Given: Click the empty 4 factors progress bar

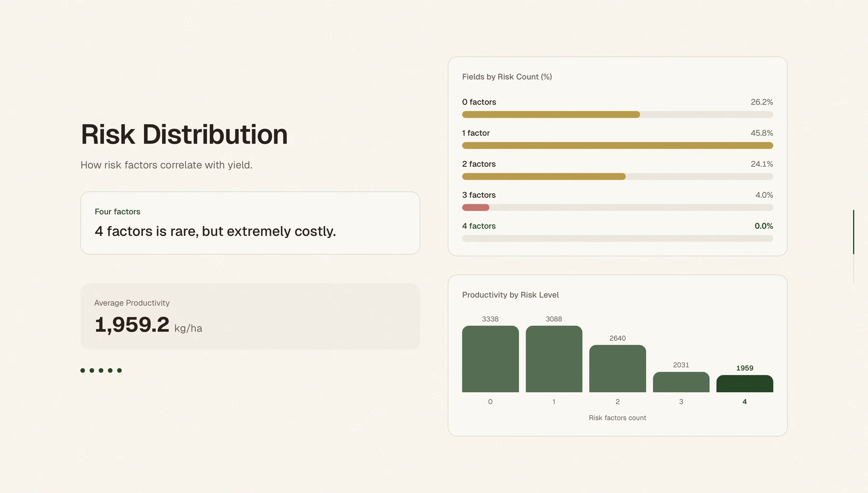Looking at the screenshot, I should [x=617, y=239].
